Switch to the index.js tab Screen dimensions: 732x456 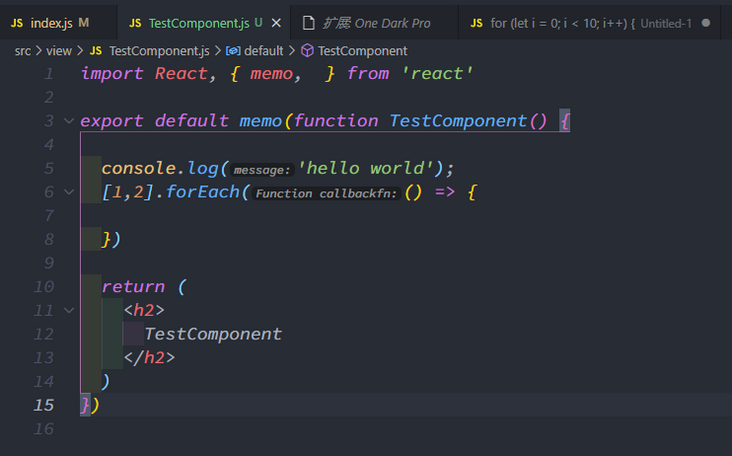tap(58, 22)
